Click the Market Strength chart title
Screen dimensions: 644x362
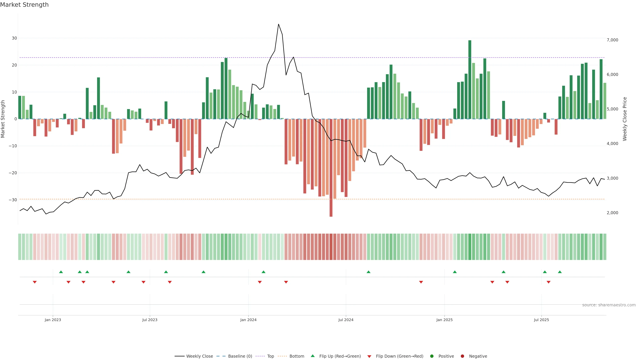[x=24, y=5]
